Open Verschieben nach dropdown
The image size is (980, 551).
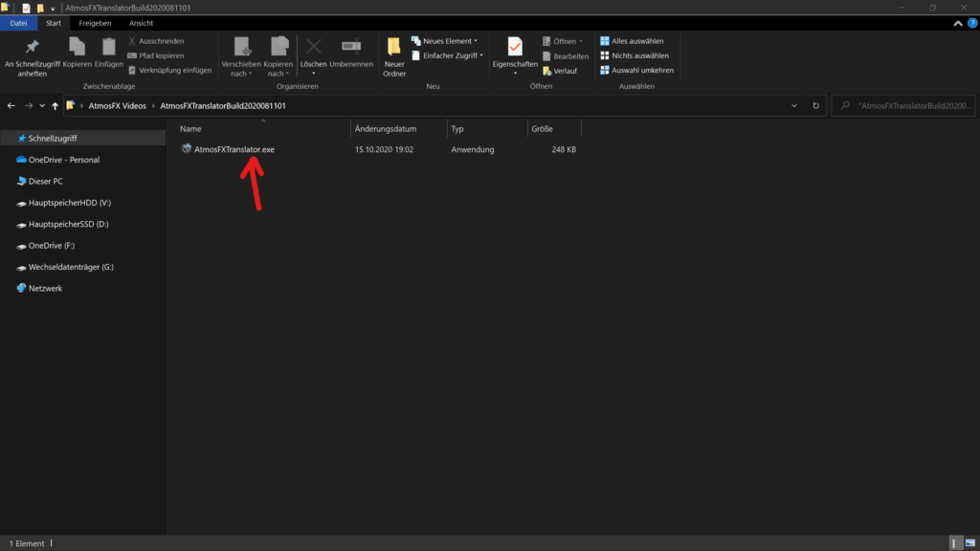click(x=240, y=56)
